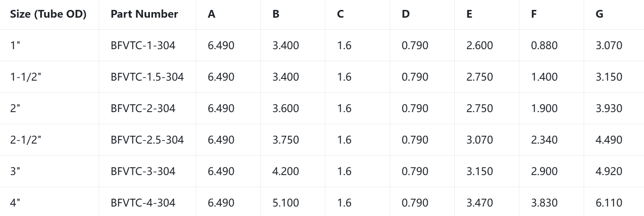Click the B value 5.100
The height and width of the screenshot is (216, 644).
pos(286,203)
